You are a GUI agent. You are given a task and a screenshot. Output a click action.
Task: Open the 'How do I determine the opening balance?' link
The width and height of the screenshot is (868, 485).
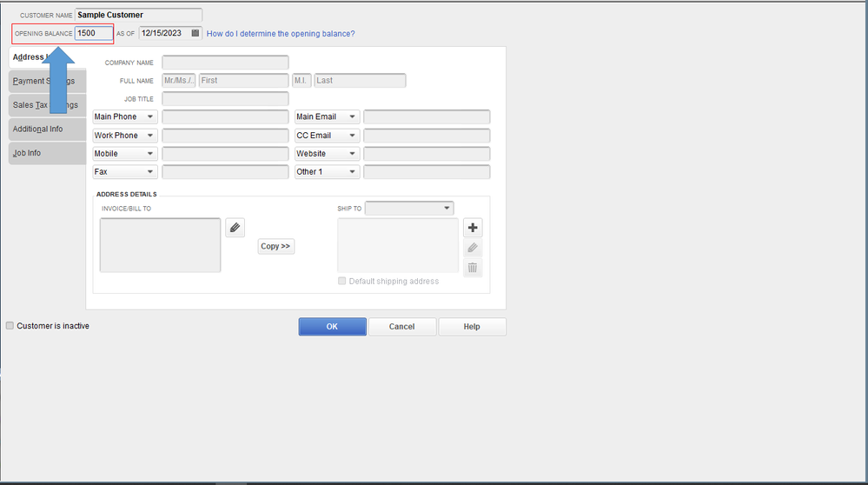pos(281,34)
